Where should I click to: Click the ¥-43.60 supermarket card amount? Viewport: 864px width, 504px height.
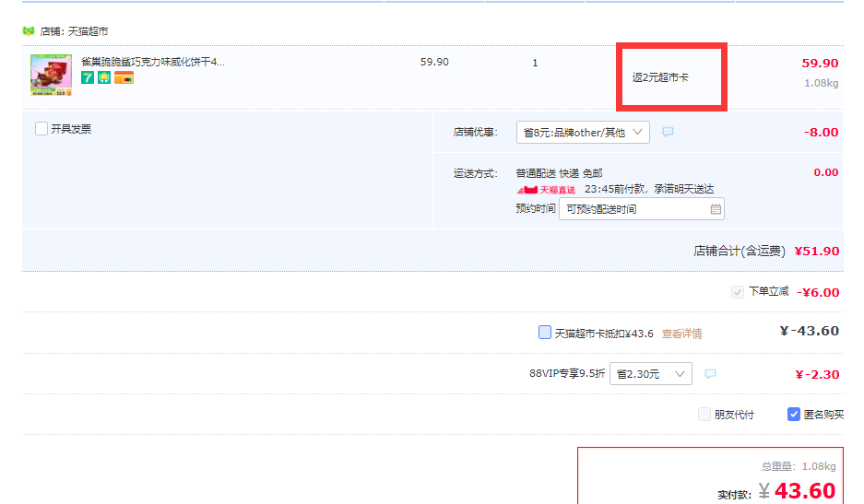coord(810,331)
